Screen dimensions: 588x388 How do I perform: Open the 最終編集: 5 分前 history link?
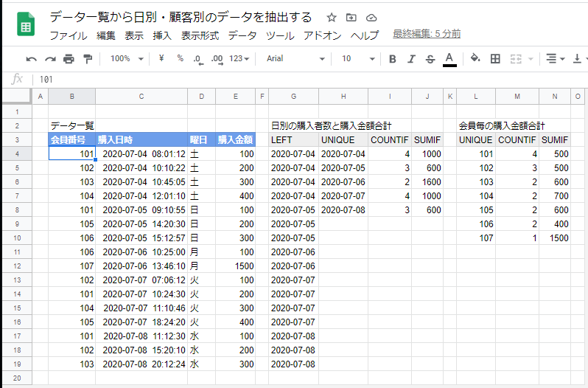(427, 34)
